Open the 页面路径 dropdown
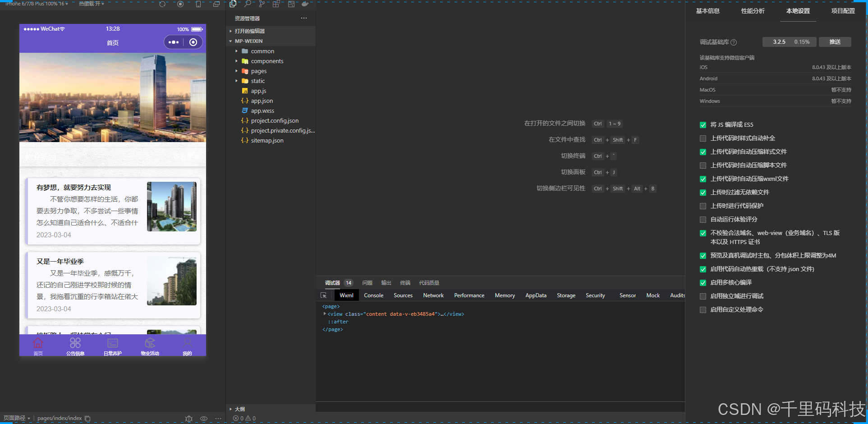This screenshot has height=424, width=868. [x=17, y=418]
